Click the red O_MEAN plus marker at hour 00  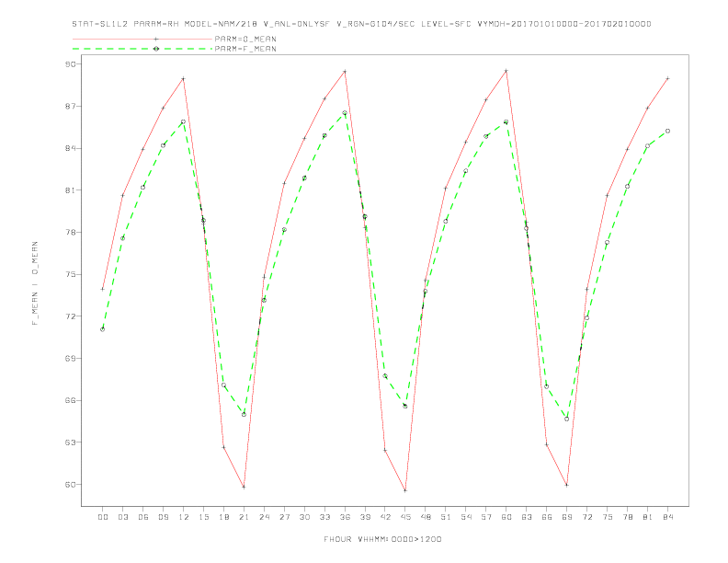(103, 289)
